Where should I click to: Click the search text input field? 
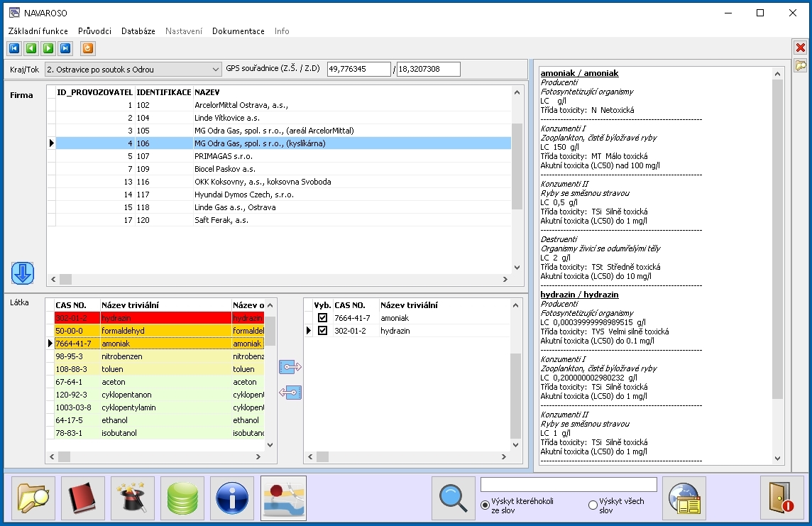(x=568, y=485)
